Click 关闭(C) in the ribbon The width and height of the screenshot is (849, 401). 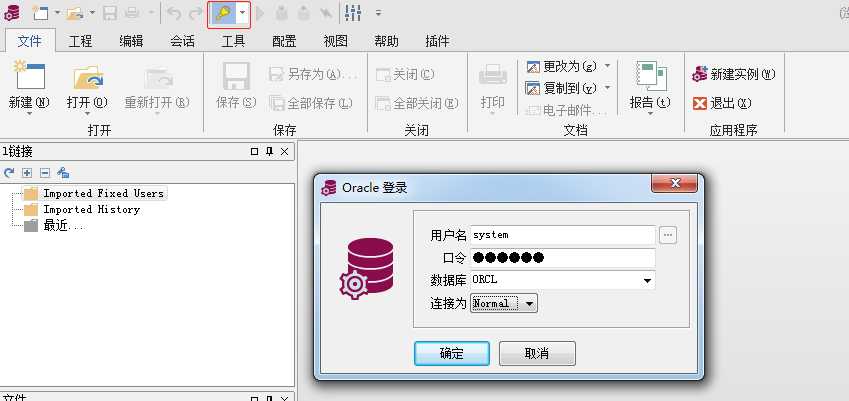405,74
